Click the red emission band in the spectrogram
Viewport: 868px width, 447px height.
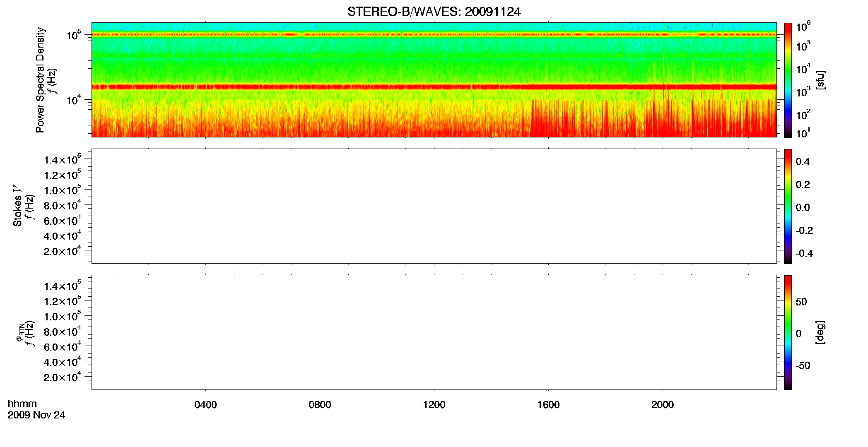click(434, 87)
